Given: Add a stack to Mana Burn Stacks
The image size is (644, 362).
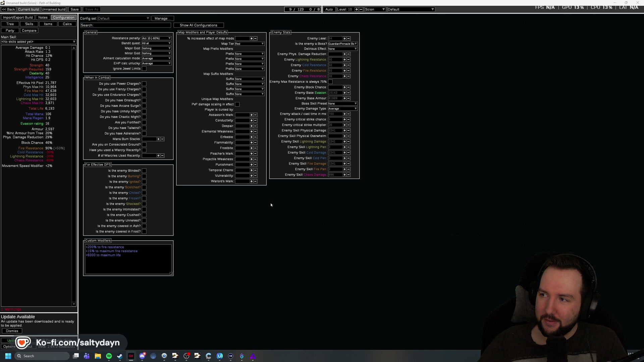Looking at the screenshot, I should tap(158, 139).
